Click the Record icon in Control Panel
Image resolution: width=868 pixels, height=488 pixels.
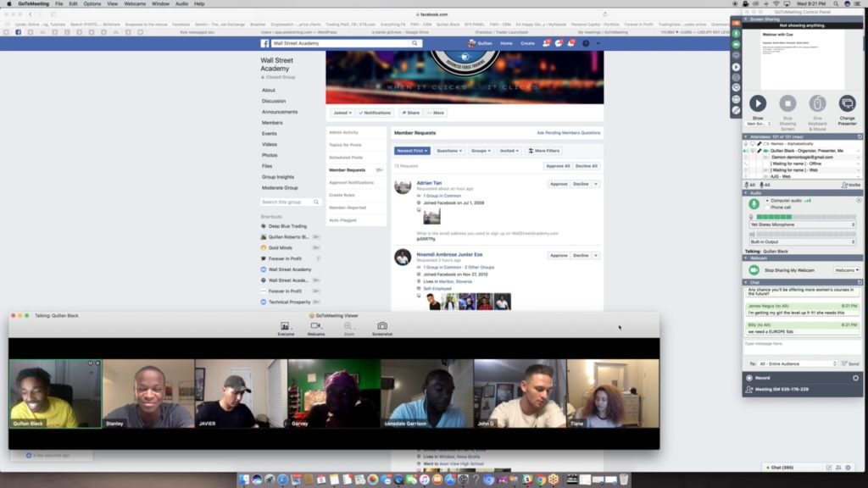(x=749, y=378)
